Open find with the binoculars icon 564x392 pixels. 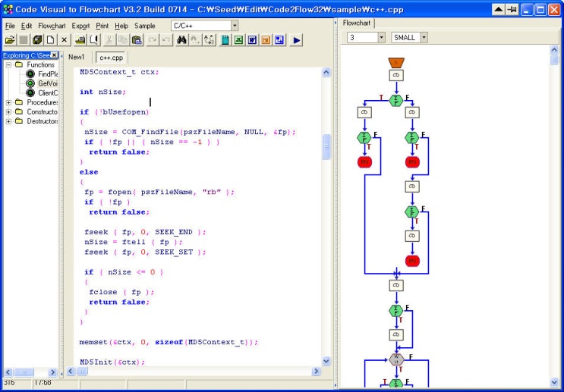pos(181,40)
